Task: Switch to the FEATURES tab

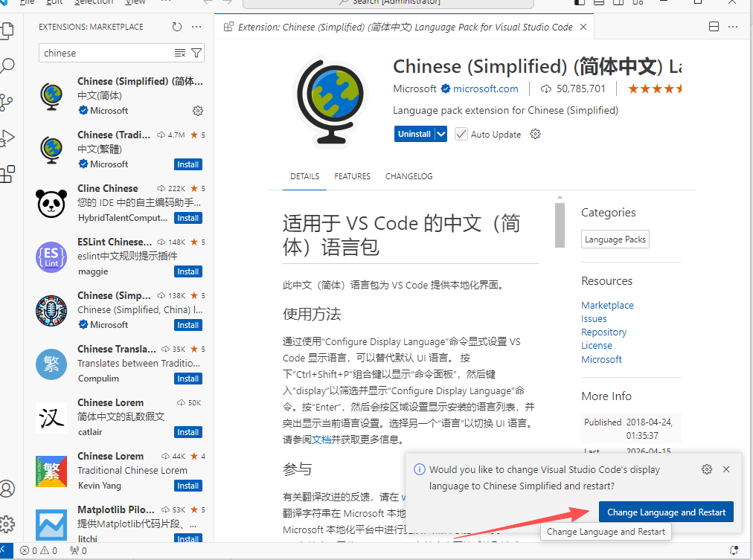Action: [x=352, y=176]
